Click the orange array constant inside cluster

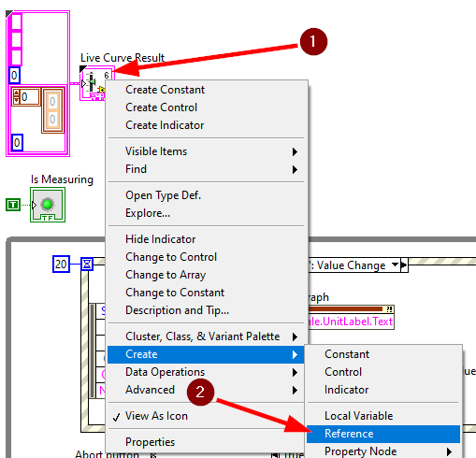pyautogui.click(x=52, y=110)
